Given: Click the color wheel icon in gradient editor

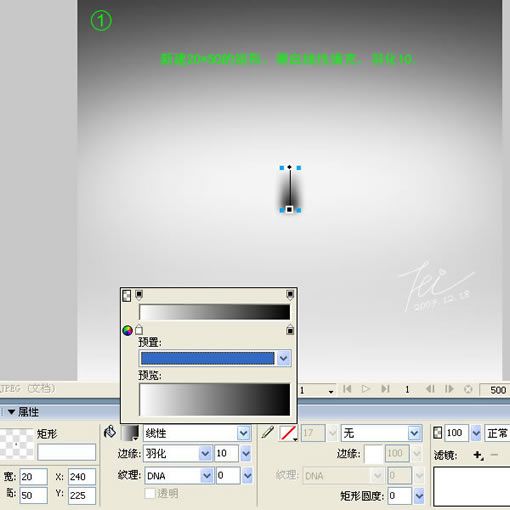Looking at the screenshot, I should coord(127,330).
